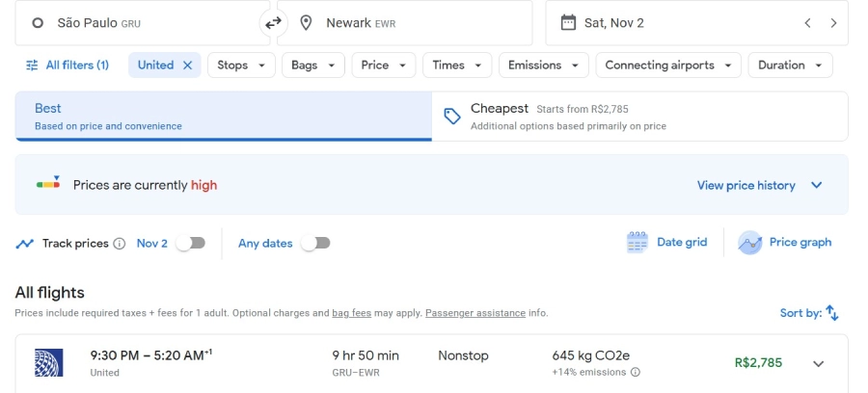The width and height of the screenshot is (868, 393).
Task: Change sort order with Sort by arrows
Action: tap(832, 313)
